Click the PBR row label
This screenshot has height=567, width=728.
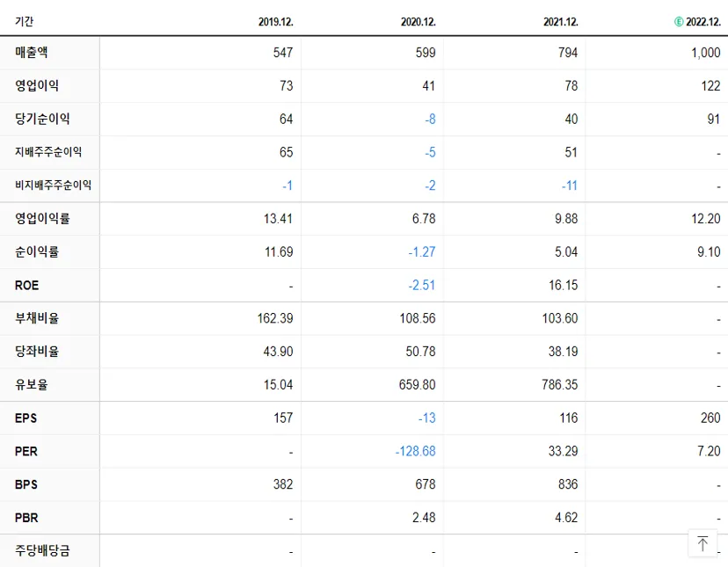click(x=26, y=518)
